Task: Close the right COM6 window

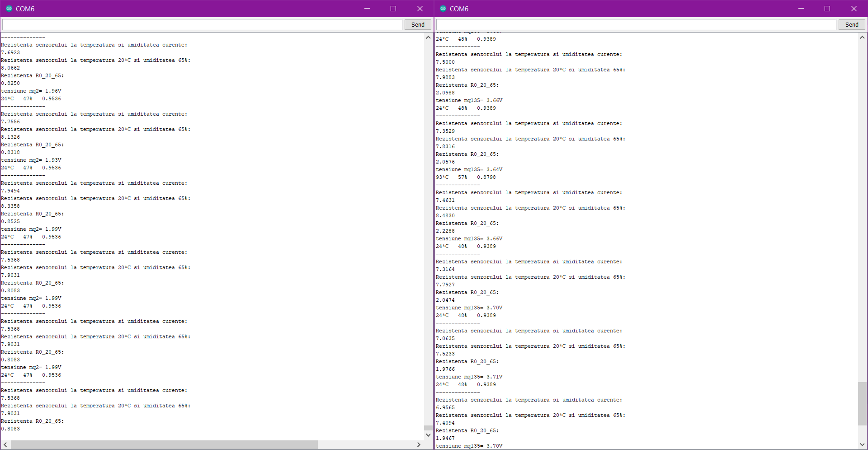Action: 854,9
